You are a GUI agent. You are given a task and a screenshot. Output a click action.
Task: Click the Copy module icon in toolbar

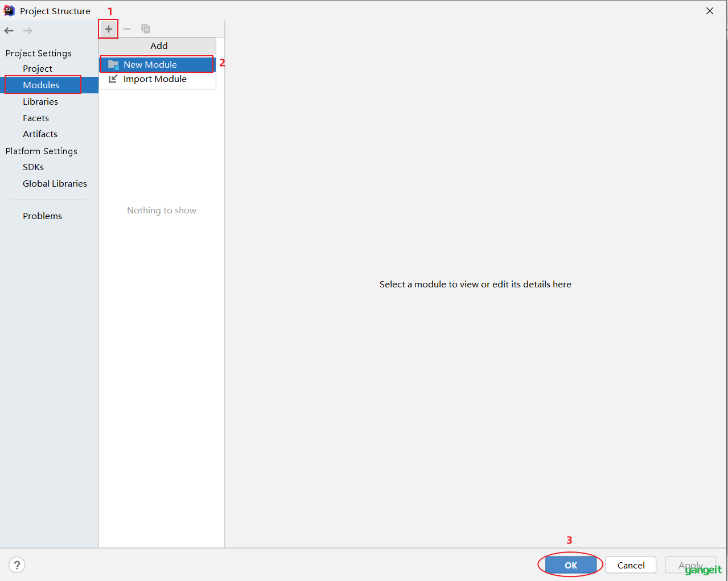coord(146,28)
